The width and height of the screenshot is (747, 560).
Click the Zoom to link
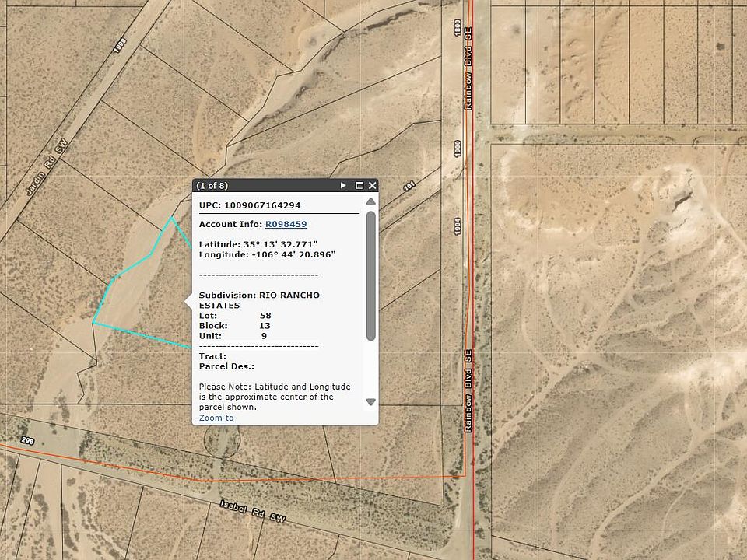point(216,418)
